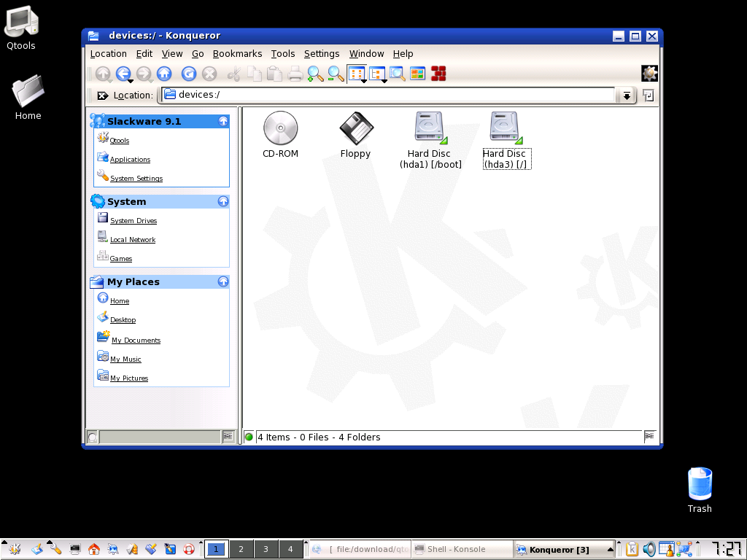Open the Settings menu
Viewport: 747px width, 560px height.
(x=322, y=54)
